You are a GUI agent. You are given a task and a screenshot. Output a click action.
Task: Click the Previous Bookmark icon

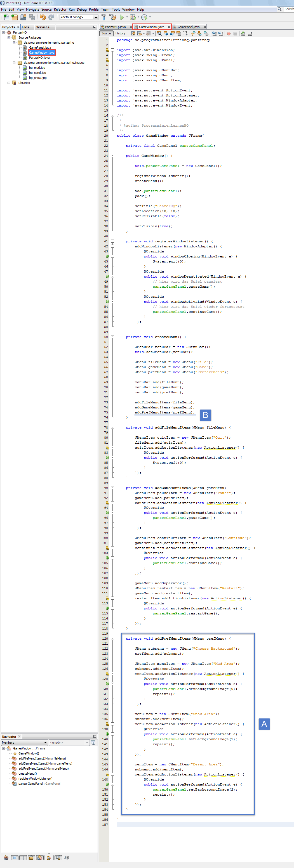(x=193, y=33)
